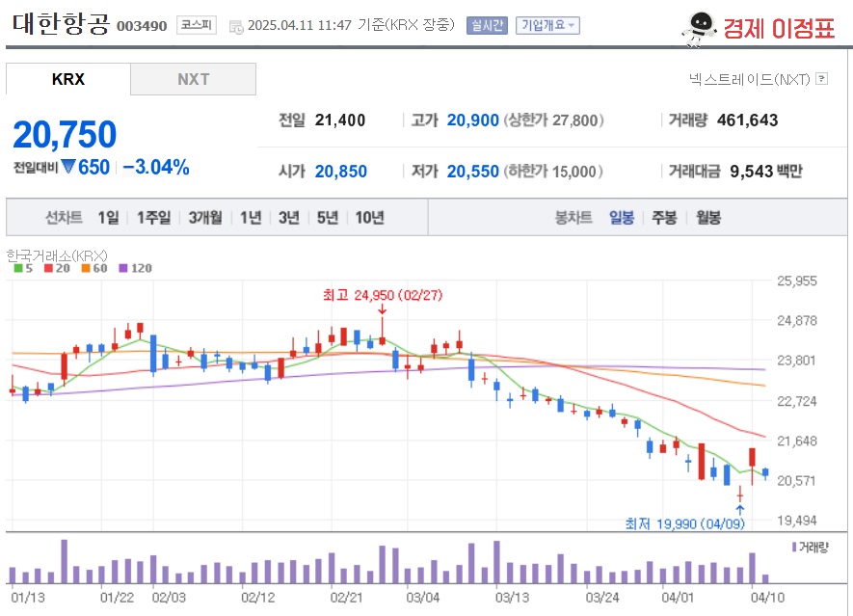Click the 시가 value 20,850
853x616 pixels.
pyautogui.click(x=341, y=172)
